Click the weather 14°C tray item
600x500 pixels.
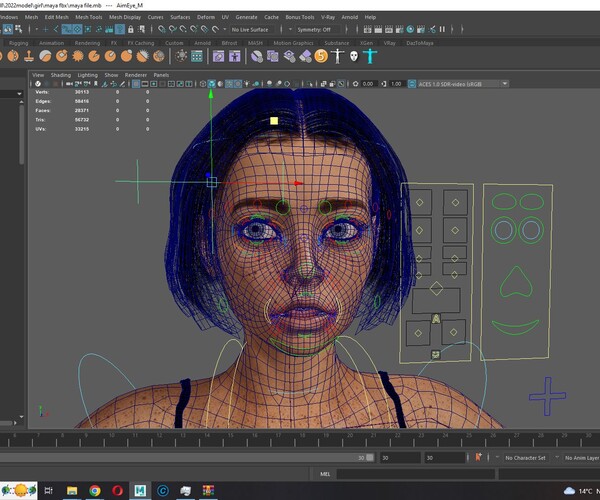(581, 491)
